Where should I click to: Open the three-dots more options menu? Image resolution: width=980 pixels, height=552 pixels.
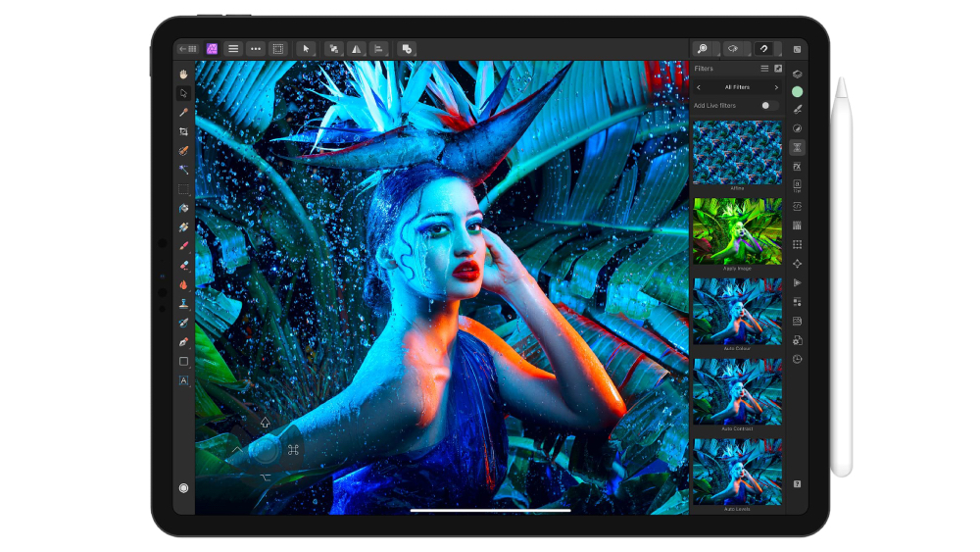(255, 48)
